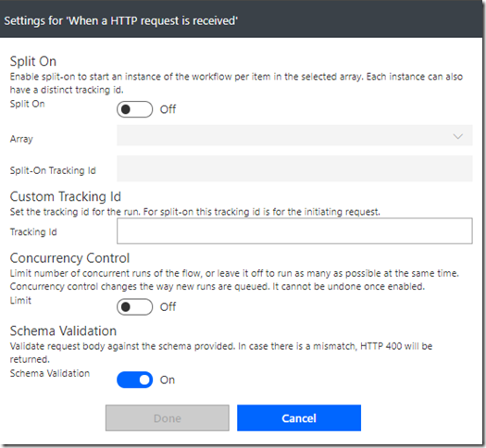Screen dimensions: 486x448
Task: Click the Cancel button
Action: click(299, 418)
